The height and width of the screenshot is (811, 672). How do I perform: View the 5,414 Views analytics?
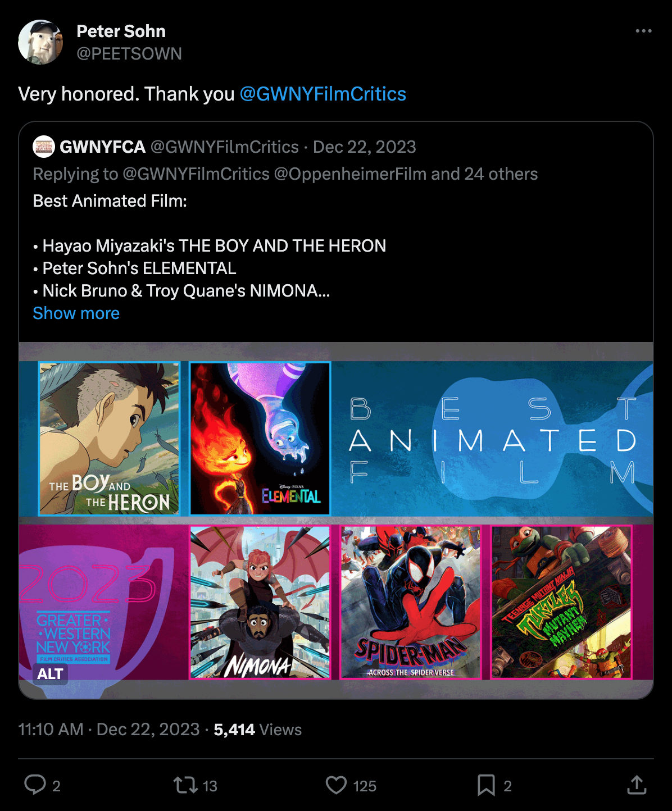[258, 729]
